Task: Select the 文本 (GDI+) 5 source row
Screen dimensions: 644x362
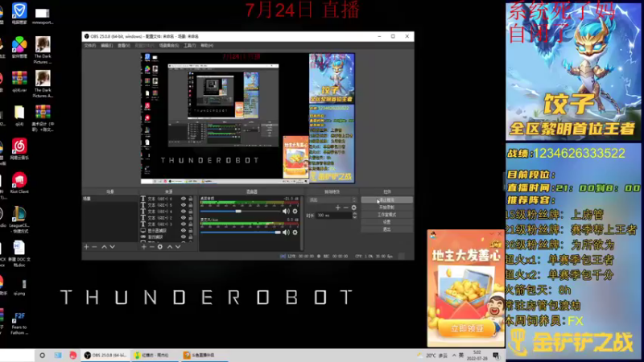Action: pos(167,205)
